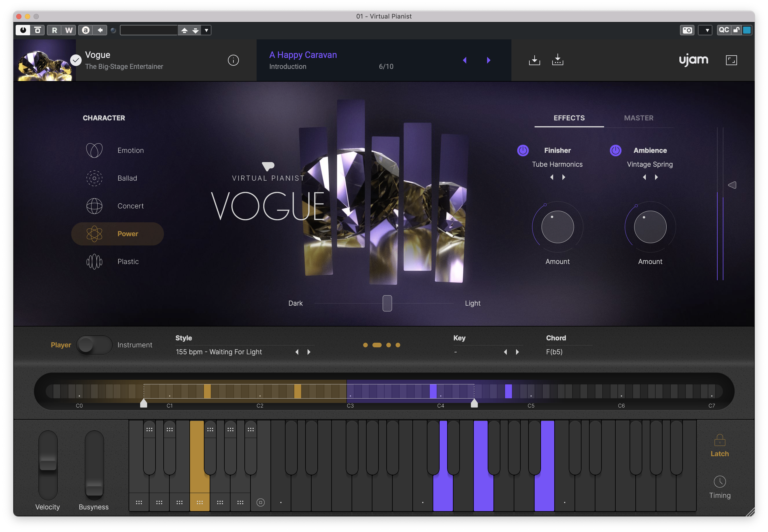Click the save preset icon
Screen dimensions: 768x532
coord(557,60)
